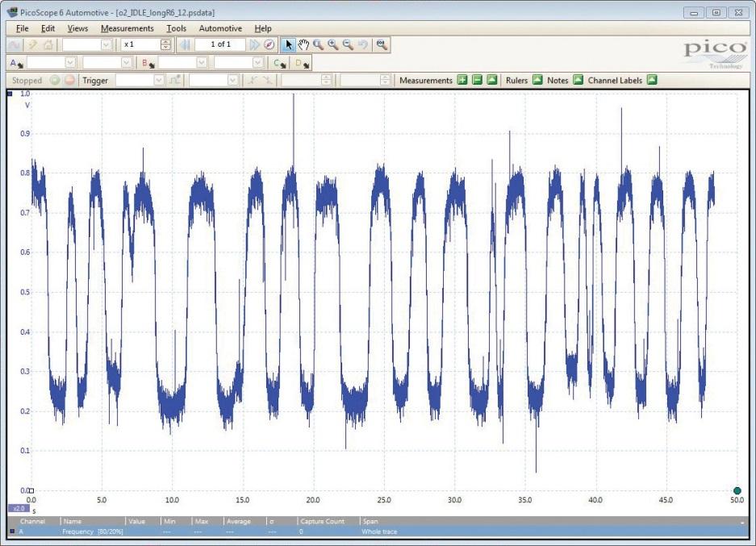The height and width of the screenshot is (546, 756).
Task: Open Channel D options button
Action: [x=302, y=63]
